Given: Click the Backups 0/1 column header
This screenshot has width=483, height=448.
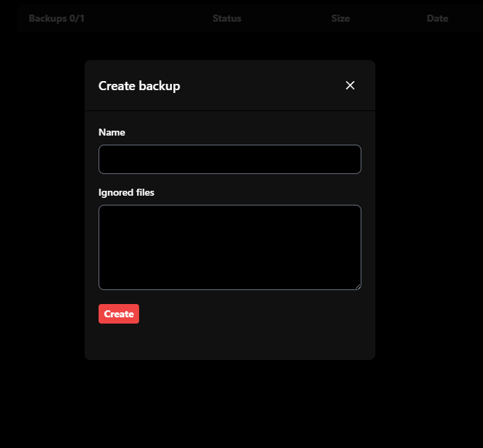Looking at the screenshot, I should [57, 18].
